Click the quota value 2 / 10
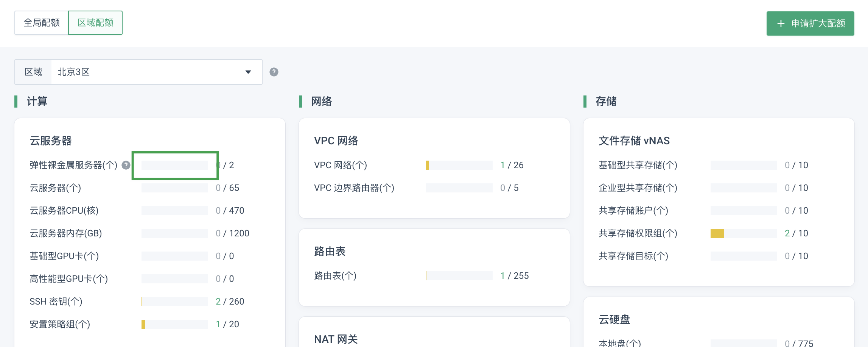This screenshot has width=868, height=347. pyautogui.click(x=796, y=233)
